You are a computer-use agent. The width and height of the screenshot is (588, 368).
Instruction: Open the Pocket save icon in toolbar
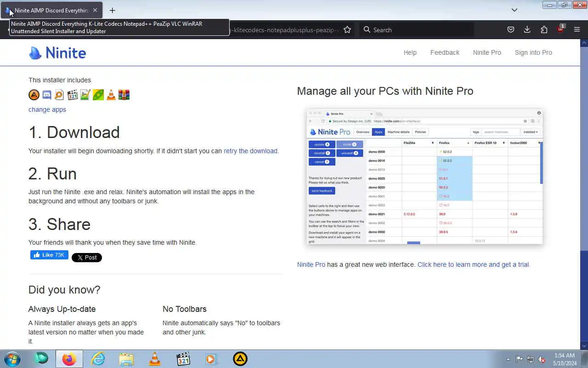(510, 29)
